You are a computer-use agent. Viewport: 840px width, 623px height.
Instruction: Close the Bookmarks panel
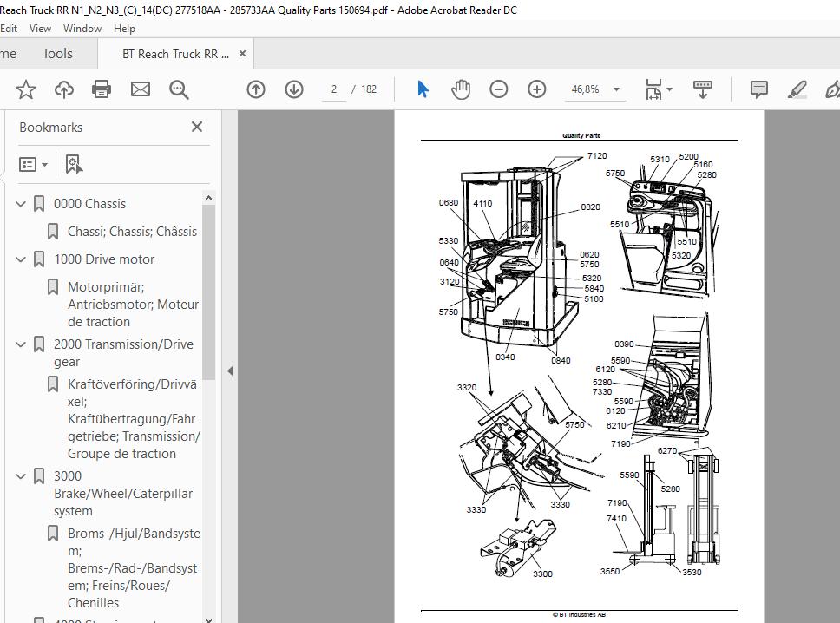[197, 127]
